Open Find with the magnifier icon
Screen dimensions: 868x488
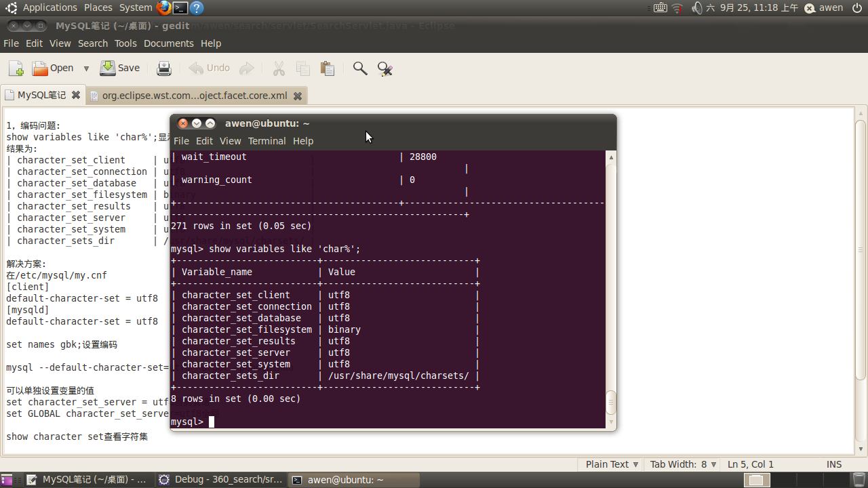point(360,68)
